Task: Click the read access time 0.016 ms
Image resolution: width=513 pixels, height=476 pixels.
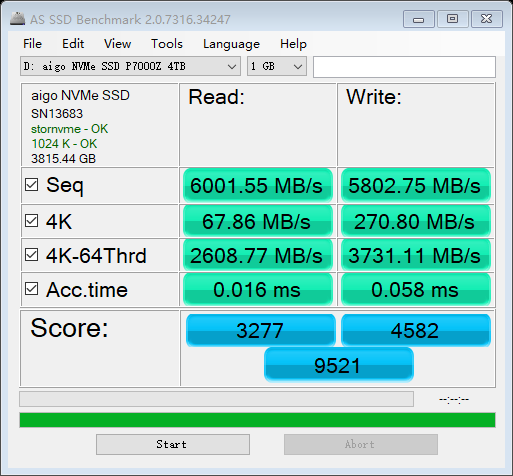Action: click(x=258, y=289)
